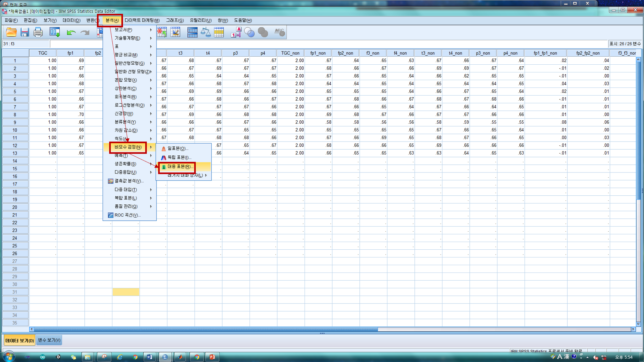The image size is (644, 362).
Task: Expand the 평균 비교(M) submenu
Action: [x=126, y=55]
